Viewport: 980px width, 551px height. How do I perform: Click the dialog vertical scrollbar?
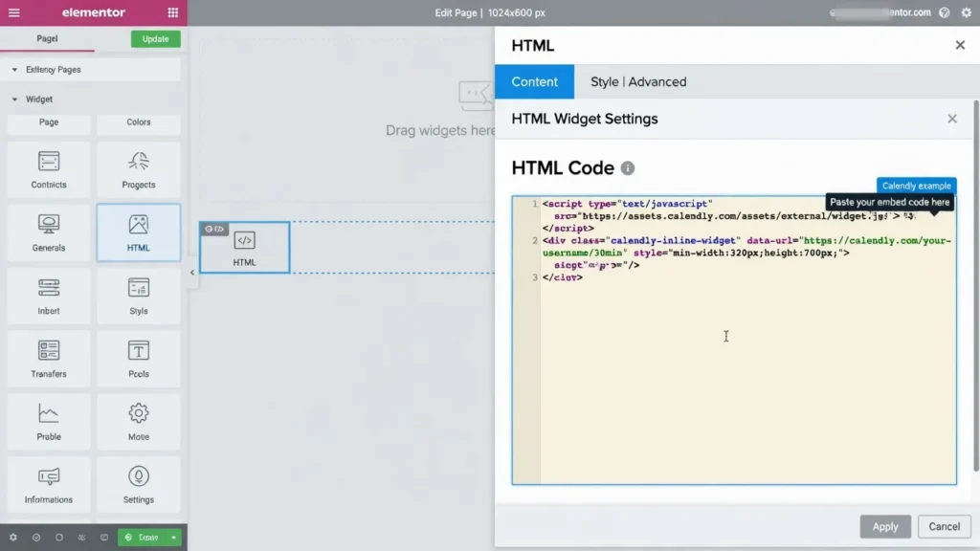[975, 285]
